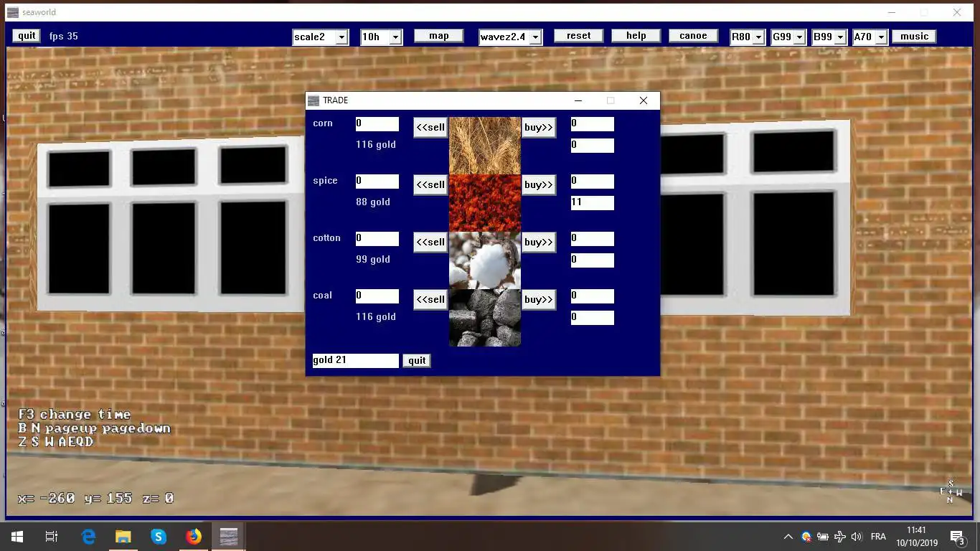Viewport: 980px width, 551px height.
Task: Click the volume icon in system tray
Action: click(x=856, y=536)
